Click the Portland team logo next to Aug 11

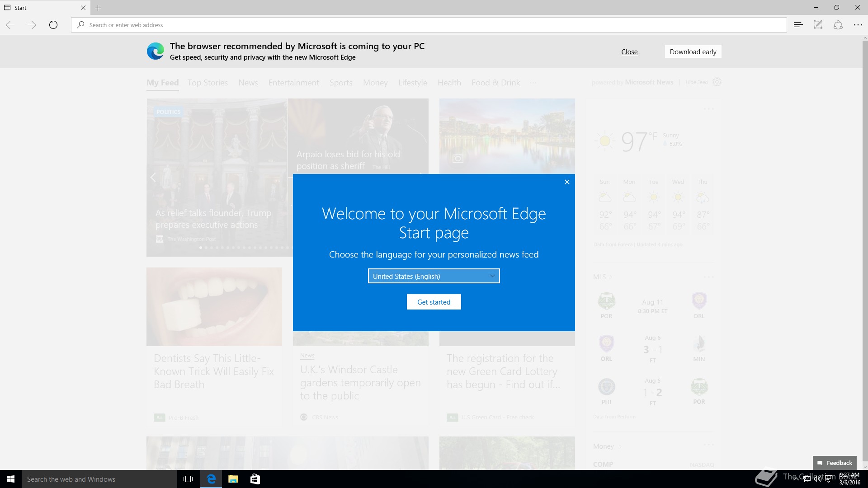tap(606, 301)
